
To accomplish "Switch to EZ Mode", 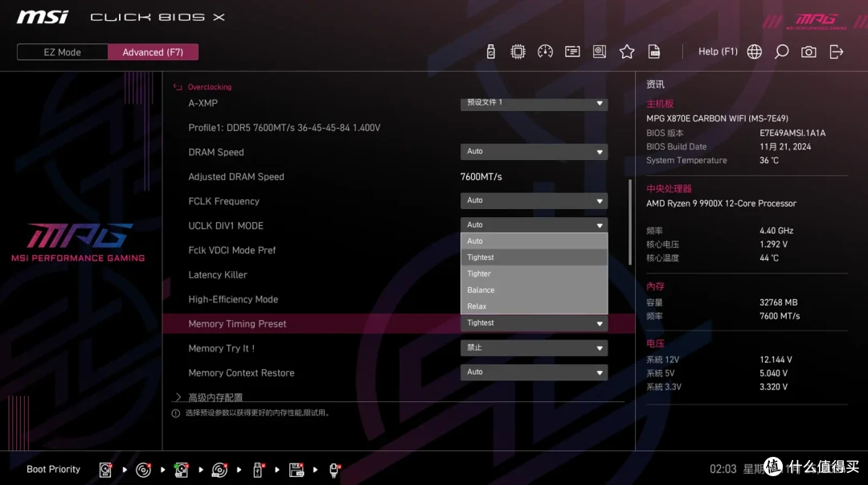I will tap(63, 52).
